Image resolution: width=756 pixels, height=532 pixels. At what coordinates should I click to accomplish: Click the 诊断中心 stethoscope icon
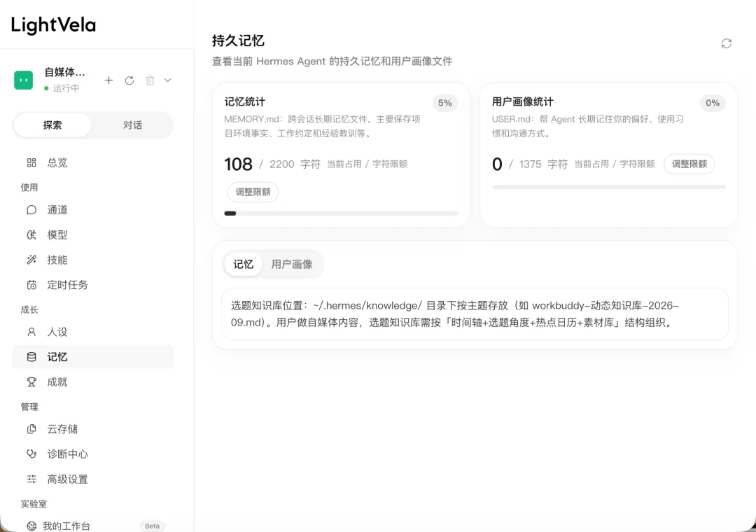coord(31,454)
